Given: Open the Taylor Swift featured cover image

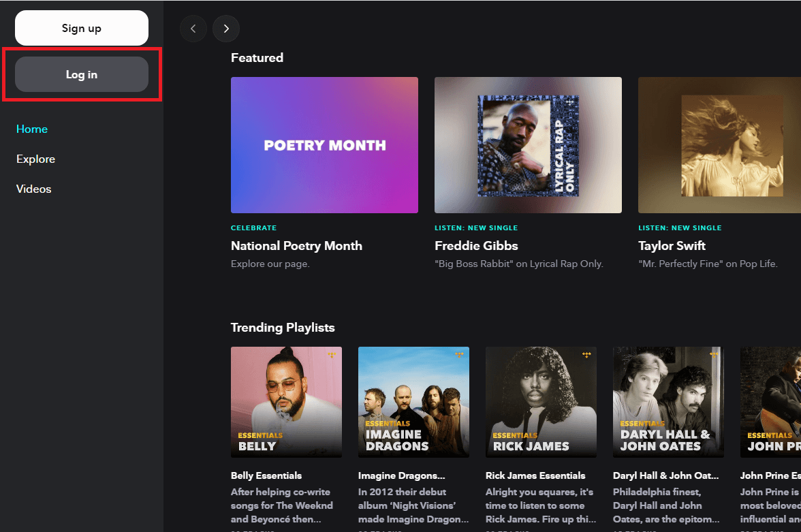Looking at the screenshot, I should tap(719, 145).
